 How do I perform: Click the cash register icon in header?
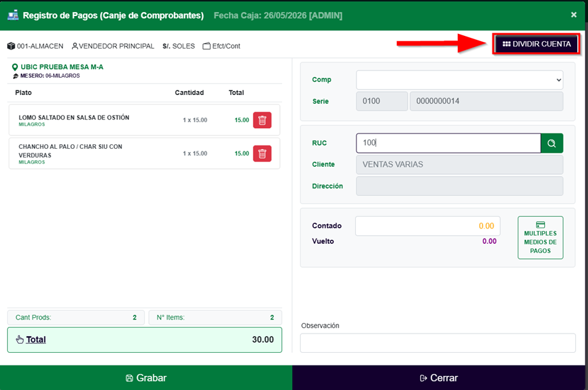(13, 15)
